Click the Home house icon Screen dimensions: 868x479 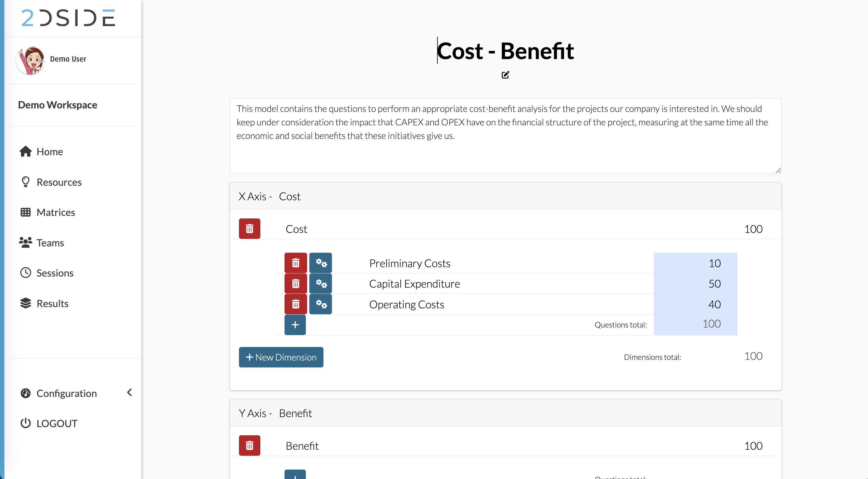point(26,151)
